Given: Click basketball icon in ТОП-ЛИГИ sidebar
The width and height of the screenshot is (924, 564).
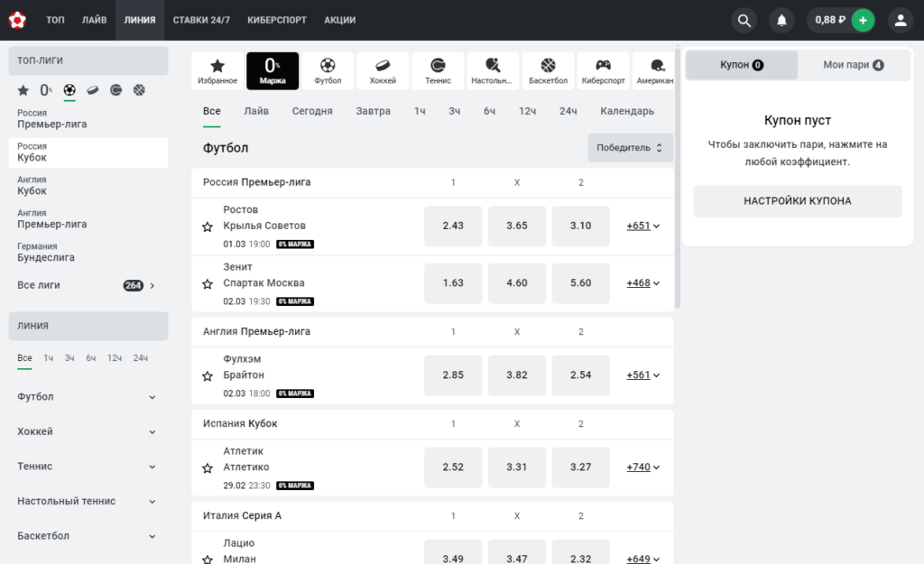Looking at the screenshot, I should click(139, 90).
